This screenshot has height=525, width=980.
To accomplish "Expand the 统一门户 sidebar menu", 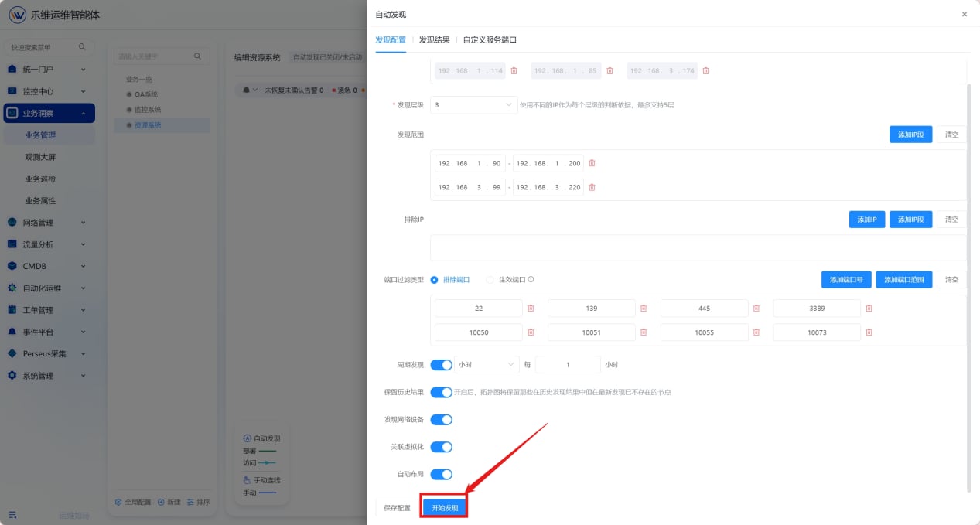I will pyautogui.click(x=49, y=70).
